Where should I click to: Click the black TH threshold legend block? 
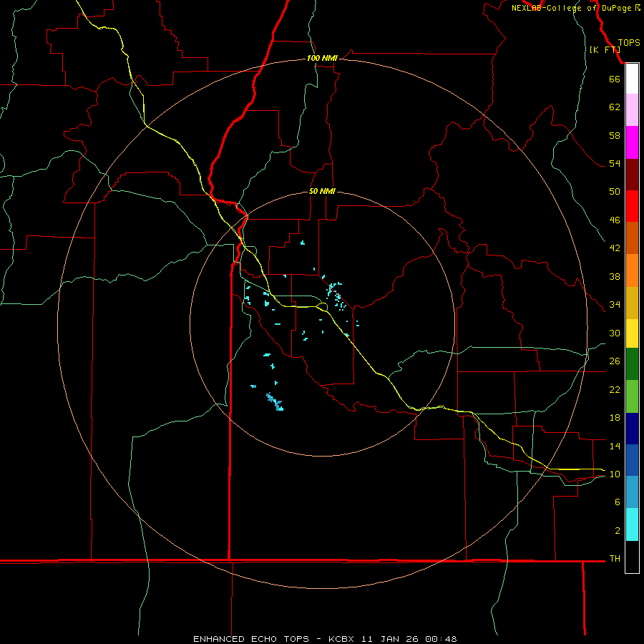(x=632, y=557)
